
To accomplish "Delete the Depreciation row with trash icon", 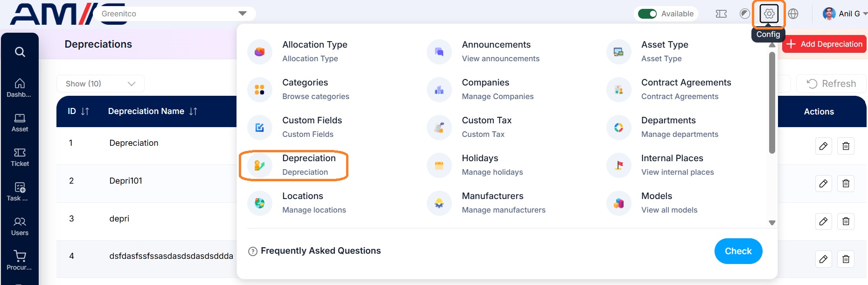I will (846, 146).
